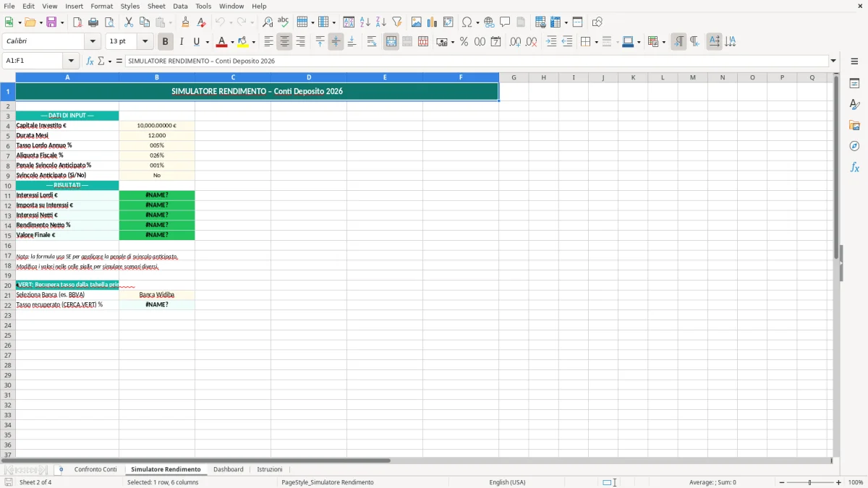Open the Data menu

(180, 6)
